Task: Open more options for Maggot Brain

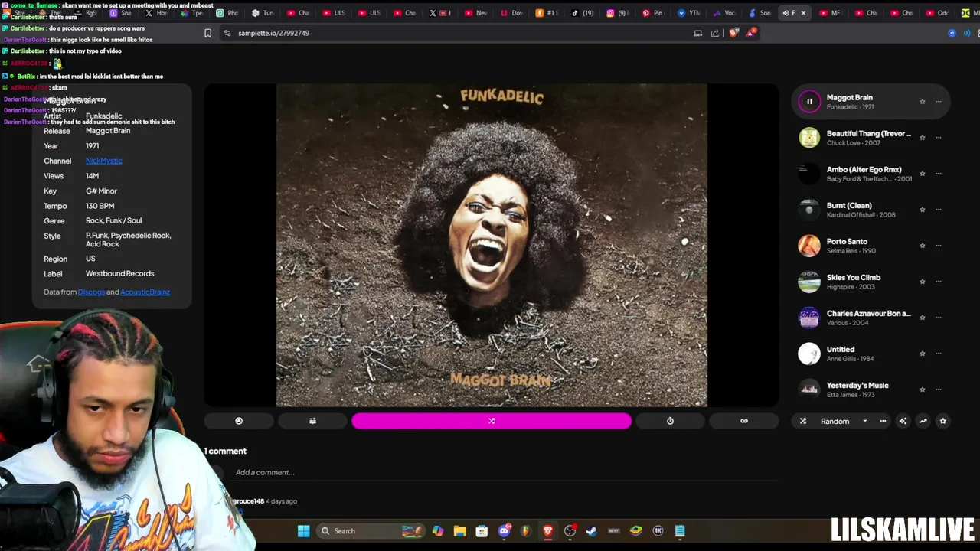Action: click(x=938, y=102)
